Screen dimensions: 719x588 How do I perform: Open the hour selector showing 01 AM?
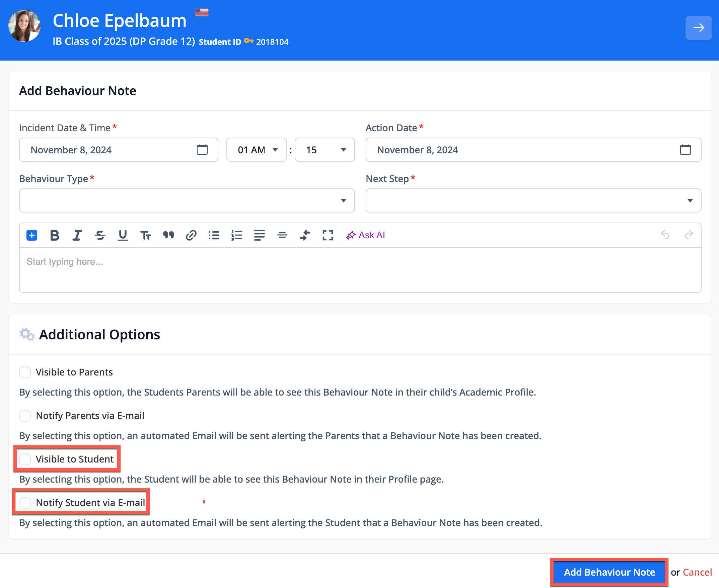[x=256, y=150]
